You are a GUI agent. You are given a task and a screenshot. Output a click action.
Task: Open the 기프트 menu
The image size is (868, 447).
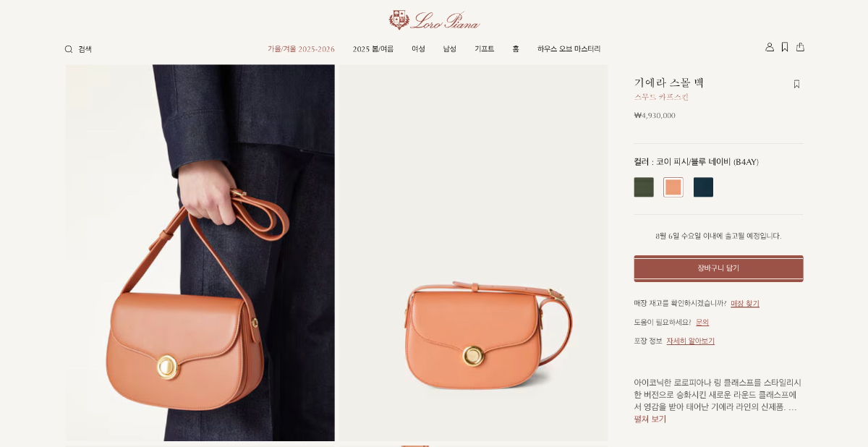click(484, 49)
